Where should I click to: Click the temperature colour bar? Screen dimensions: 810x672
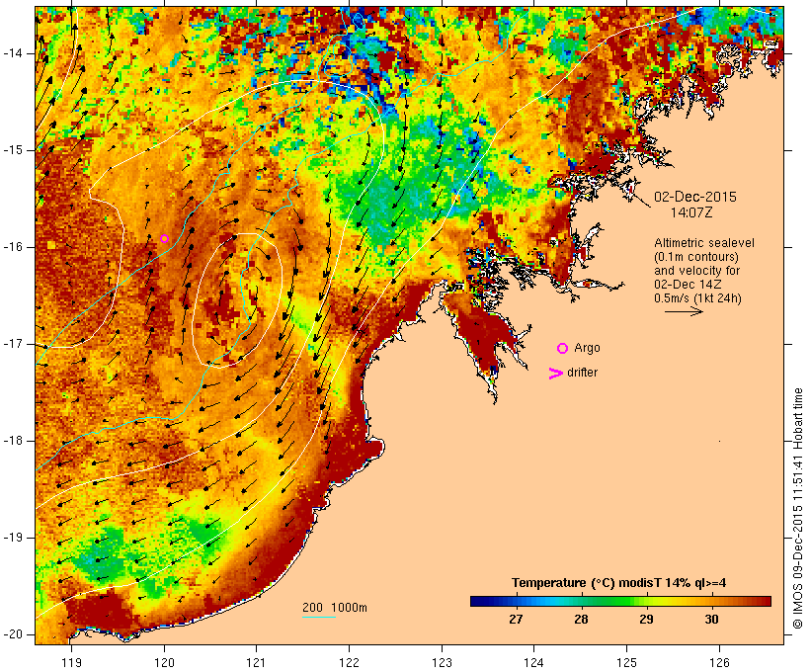click(620, 601)
